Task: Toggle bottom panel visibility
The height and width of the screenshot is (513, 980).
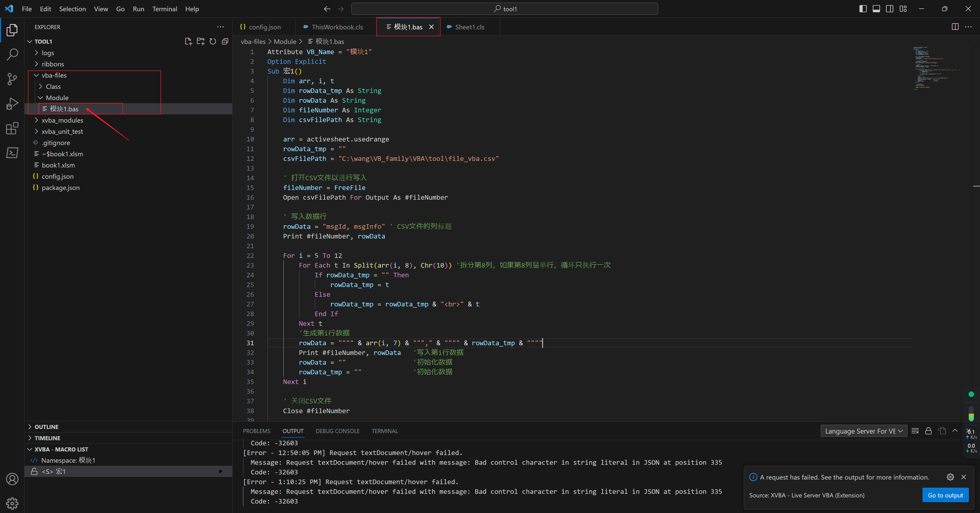Action: pyautogui.click(x=876, y=9)
